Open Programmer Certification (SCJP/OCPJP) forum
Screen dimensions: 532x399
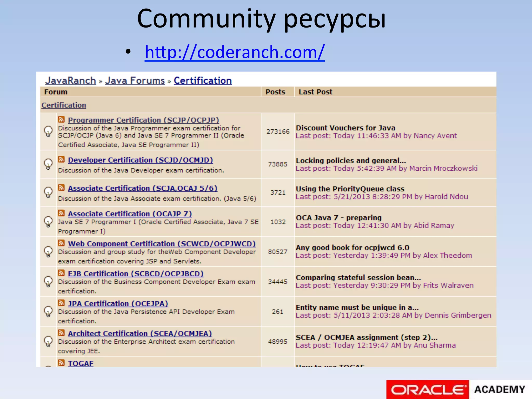[143, 120]
